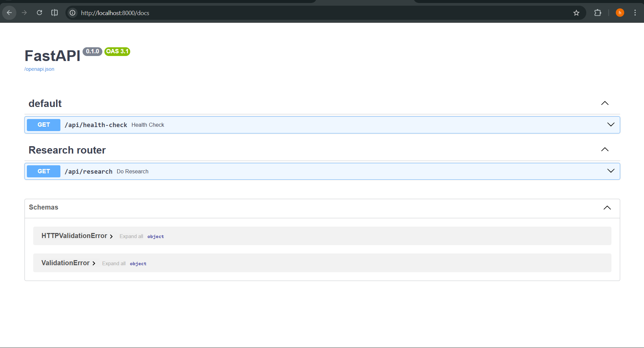Click the /api/research path text
The width and height of the screenshot is (644, 348).
[88, 171]
